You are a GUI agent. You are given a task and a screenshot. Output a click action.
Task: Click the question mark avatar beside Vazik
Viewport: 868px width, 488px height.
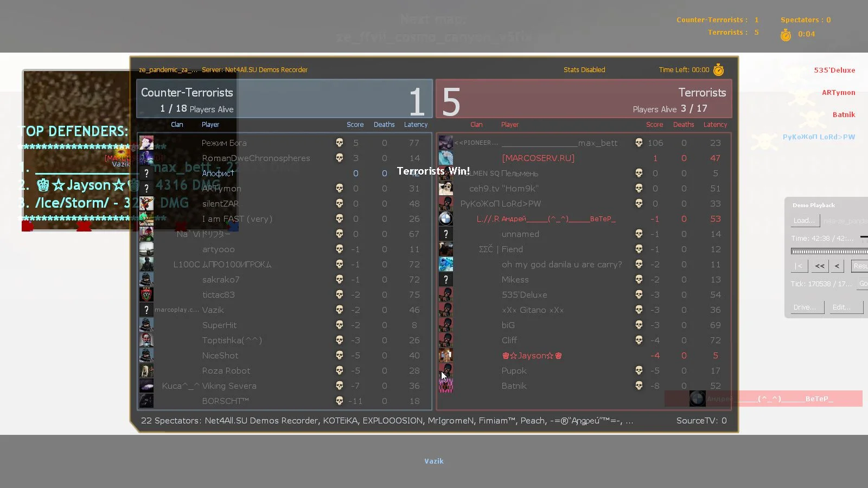(146, 310)
